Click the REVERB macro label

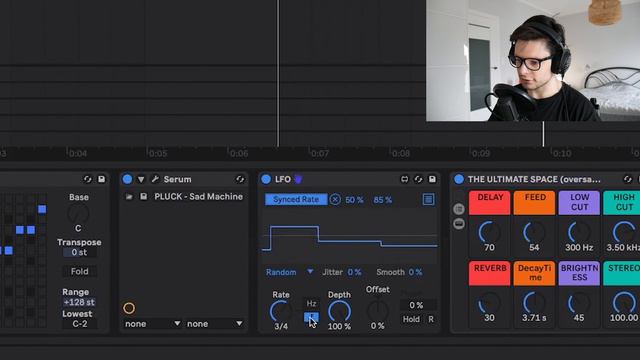pyautogui.click(x=489, y=273)
